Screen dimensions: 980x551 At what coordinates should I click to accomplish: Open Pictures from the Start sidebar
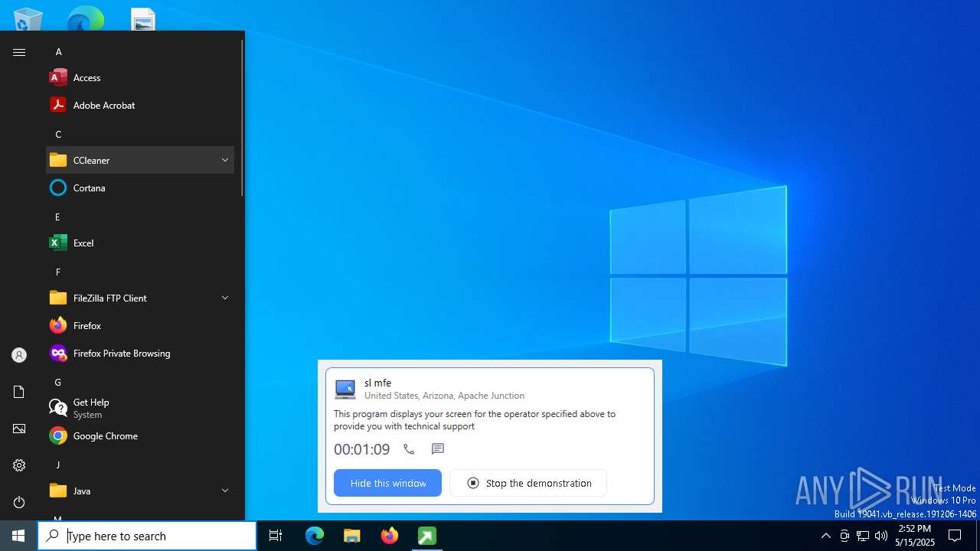pyautogui.click(x=19, y=429)
